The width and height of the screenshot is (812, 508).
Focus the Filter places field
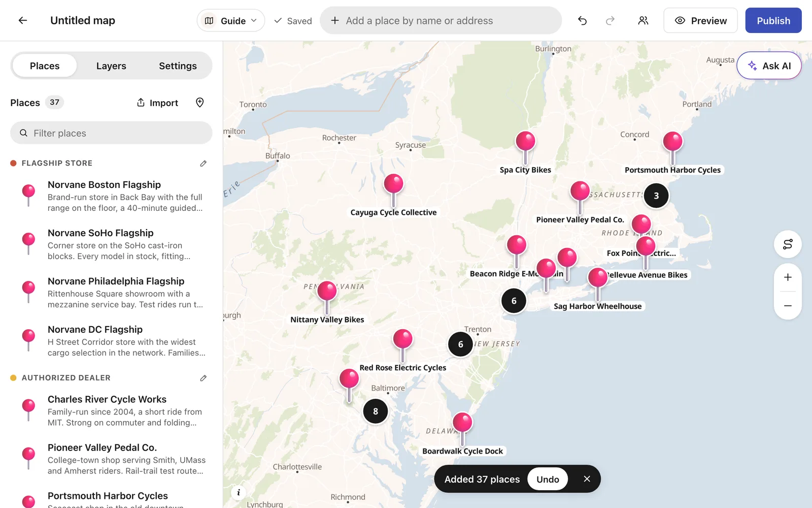(111, 133)
